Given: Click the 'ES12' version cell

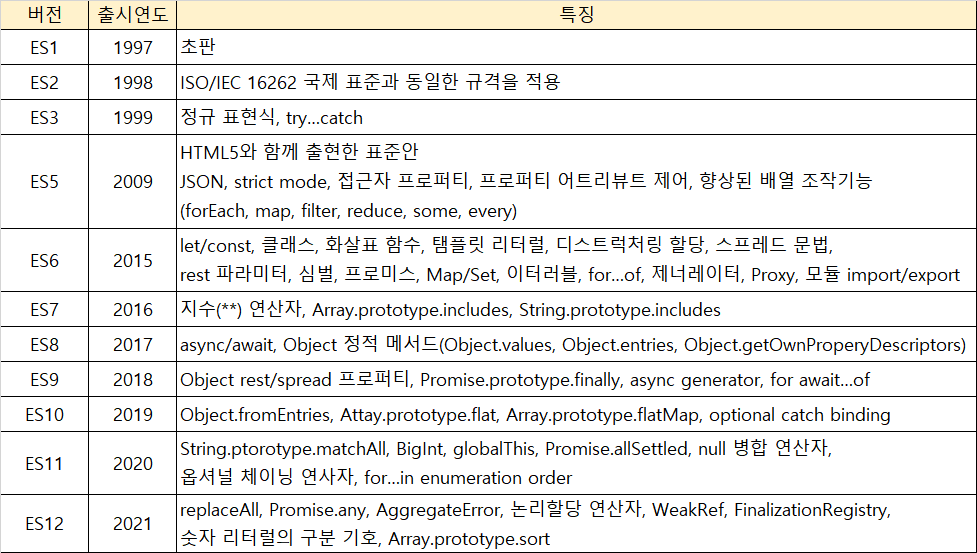Looking at the screenshot, I should (x=44, y=523).
